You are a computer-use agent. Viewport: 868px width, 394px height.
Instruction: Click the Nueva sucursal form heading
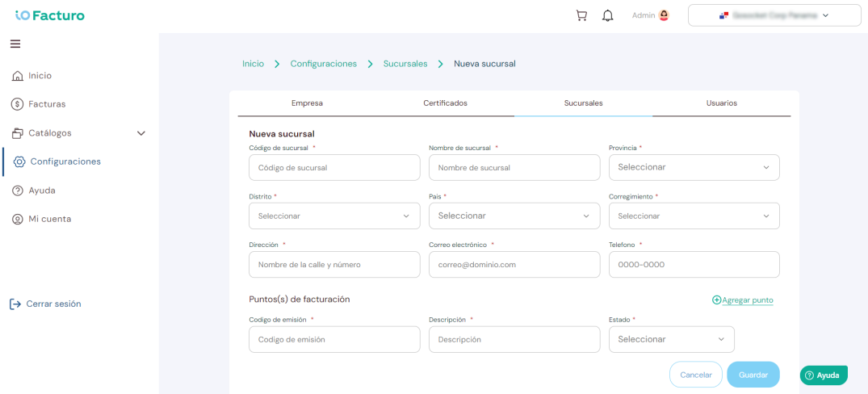tap(282, 133)
